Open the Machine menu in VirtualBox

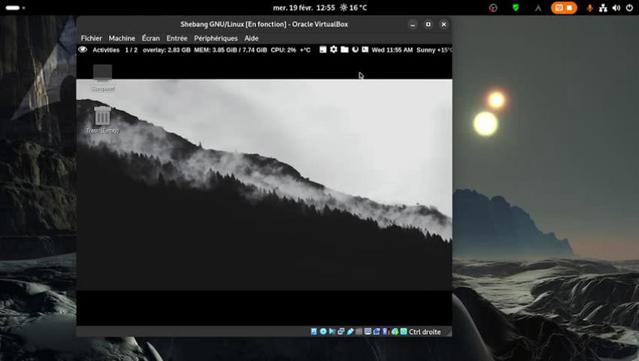coord(121,38)
